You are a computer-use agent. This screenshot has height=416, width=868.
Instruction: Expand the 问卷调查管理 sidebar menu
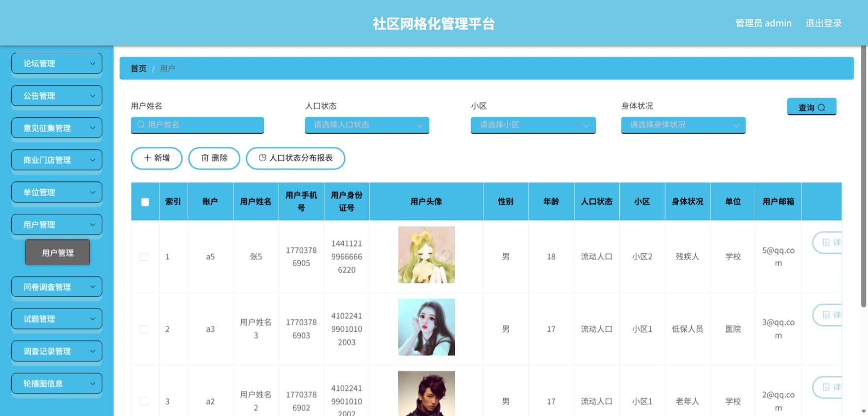coord(57,287)
